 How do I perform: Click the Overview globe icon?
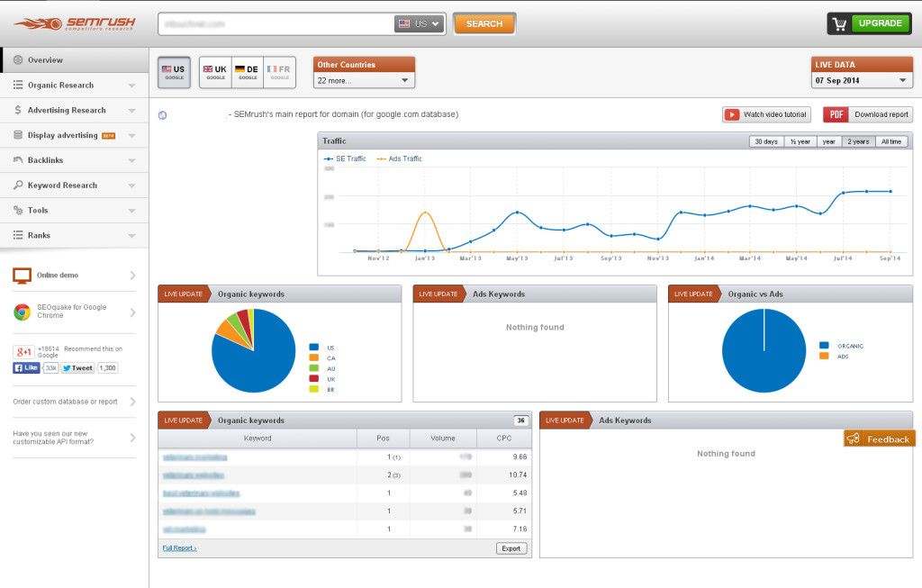click(18, 60)
